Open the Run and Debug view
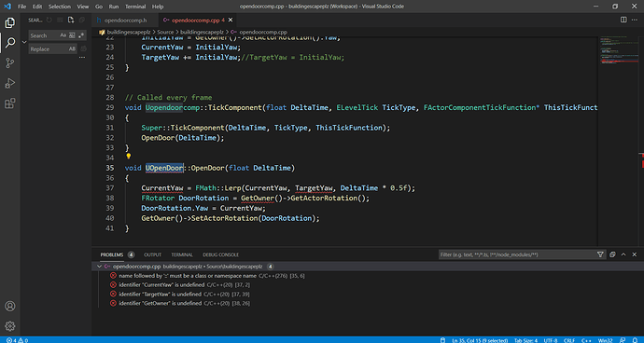 [10, 83]
